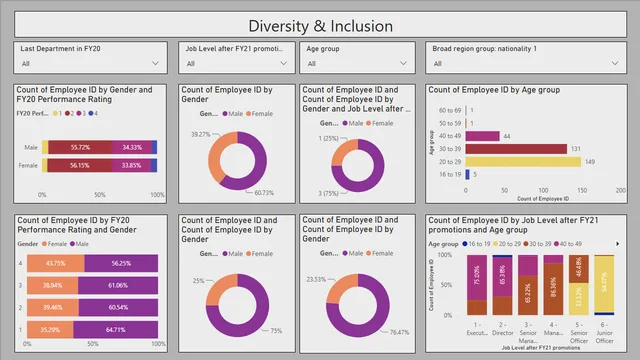The width and height of the screenshot is (640, 360).
Task: Click the value label 131
Action: click(576, 149)
